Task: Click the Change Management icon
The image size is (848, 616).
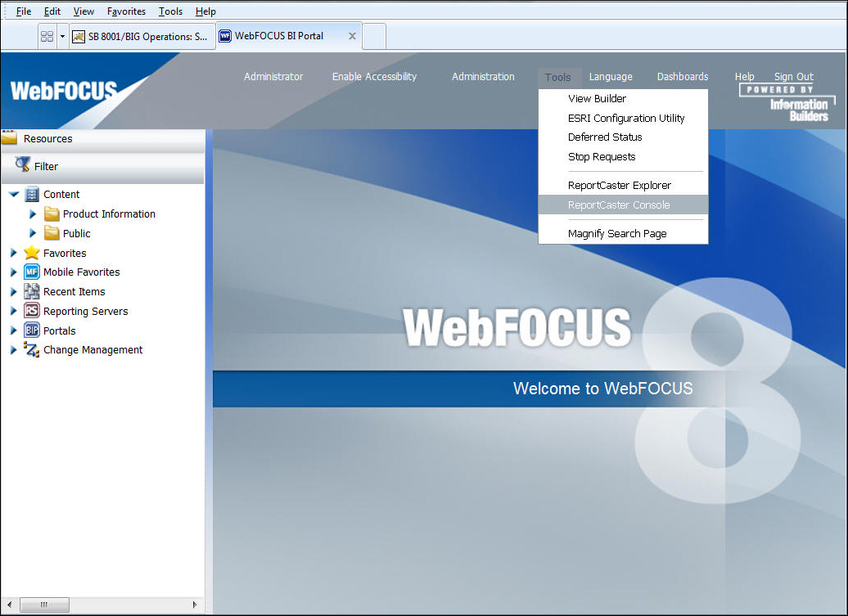Action: click(32, 349)
